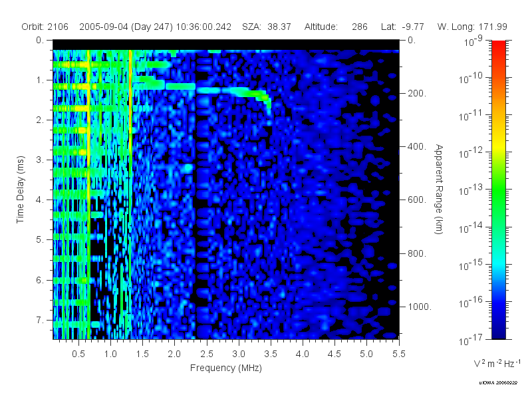The image size is (532, 399).
Task: Select the date 2005-09-04 (Day 247) text
Action: click(126, 27)
